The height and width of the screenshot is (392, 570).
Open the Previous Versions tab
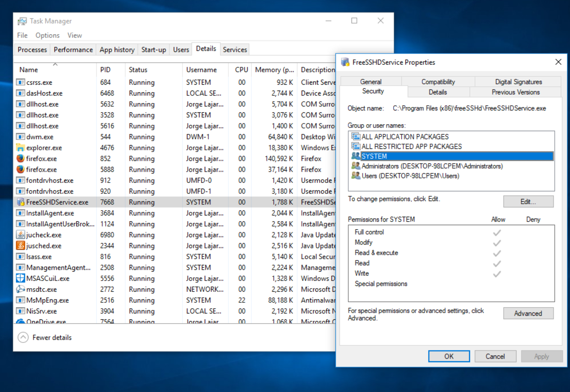coord(515,92)
